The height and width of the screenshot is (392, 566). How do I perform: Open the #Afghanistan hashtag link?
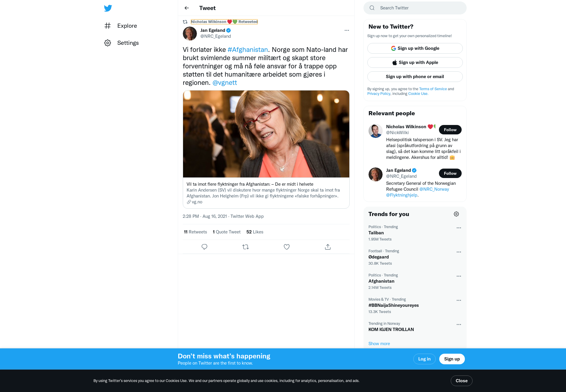[x=248, y=50]
